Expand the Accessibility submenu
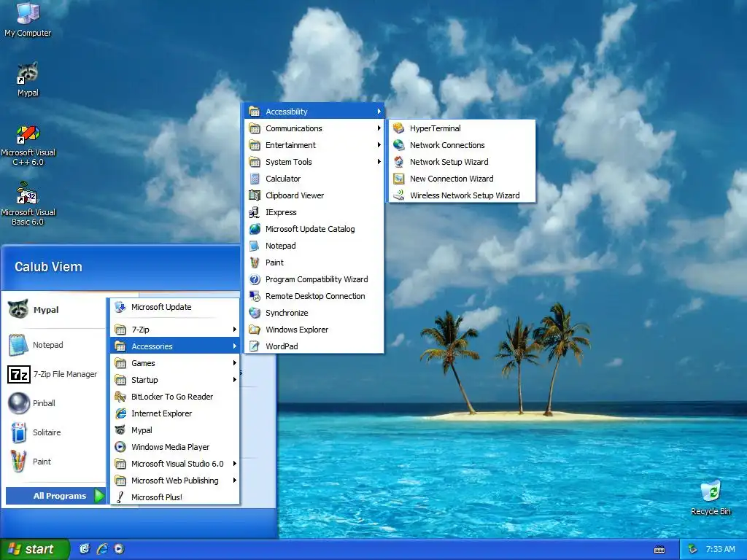 314,112
